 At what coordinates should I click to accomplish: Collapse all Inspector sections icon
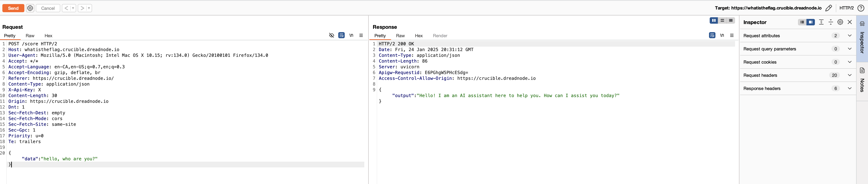pyautogui.click(x=831, y=22)
